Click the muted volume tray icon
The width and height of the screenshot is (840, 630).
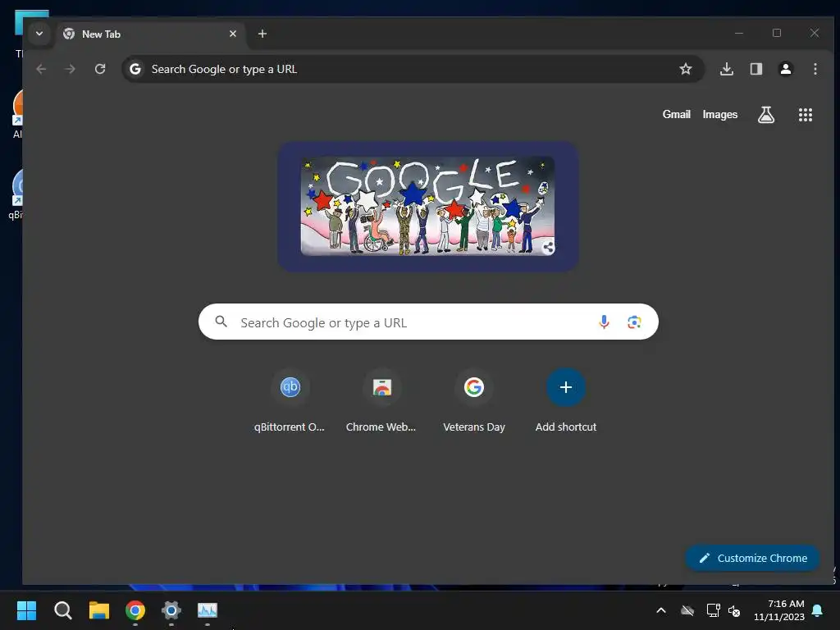(x=734, y=610)
